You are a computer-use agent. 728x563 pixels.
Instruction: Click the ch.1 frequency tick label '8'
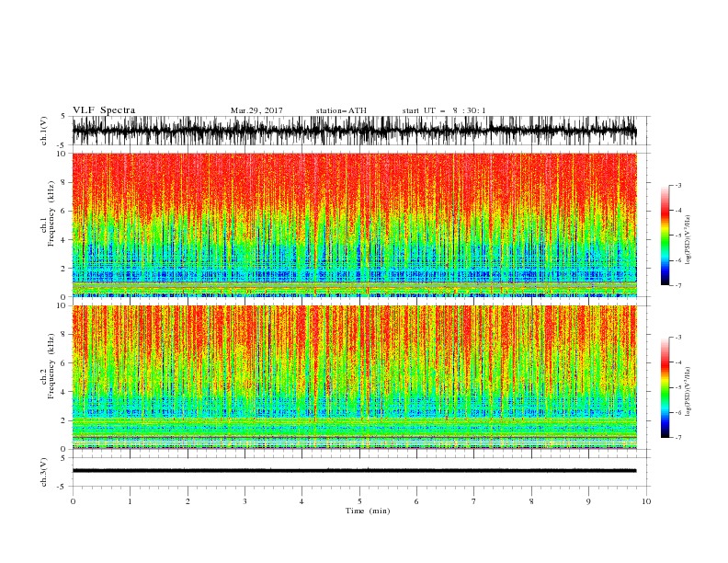click(63, 182)
